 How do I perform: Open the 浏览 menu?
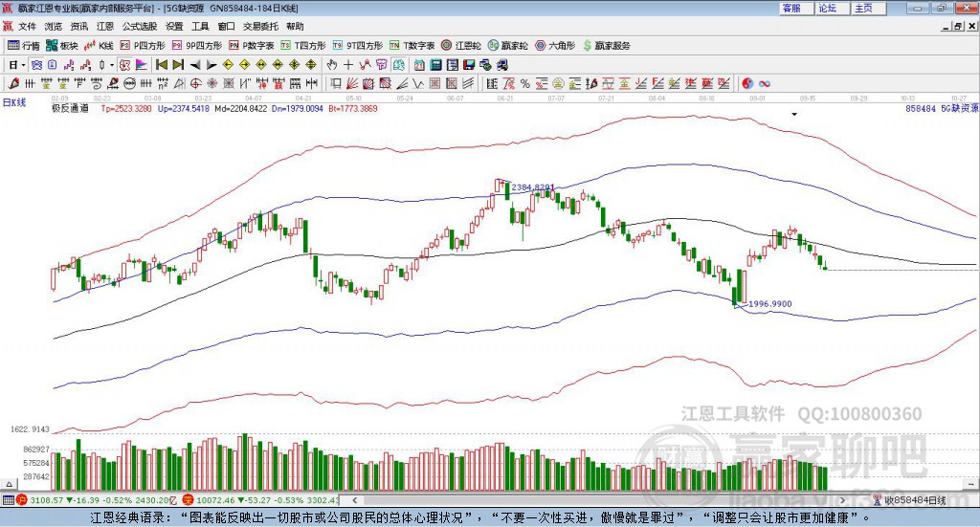54,26
